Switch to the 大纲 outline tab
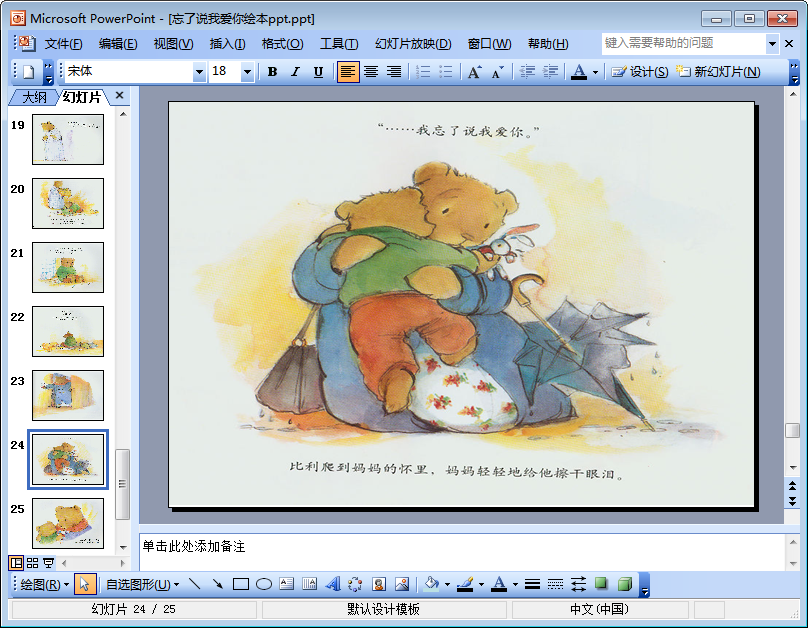808x628 pixels. point(34,97)
